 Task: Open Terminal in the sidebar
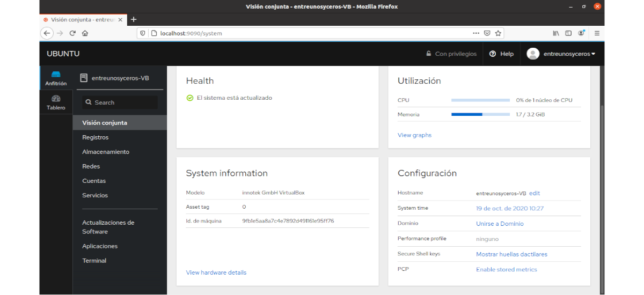[120, 261]
